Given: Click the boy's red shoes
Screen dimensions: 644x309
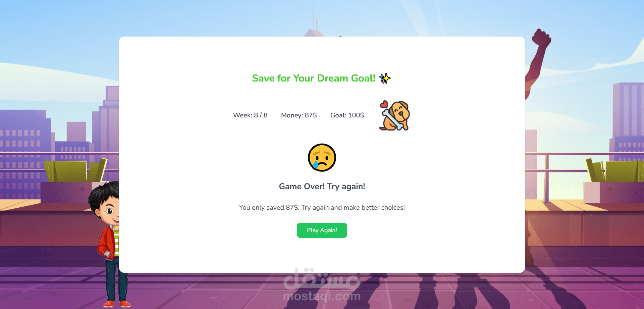Looking at the screenshot, I should (x=117, y=304).
